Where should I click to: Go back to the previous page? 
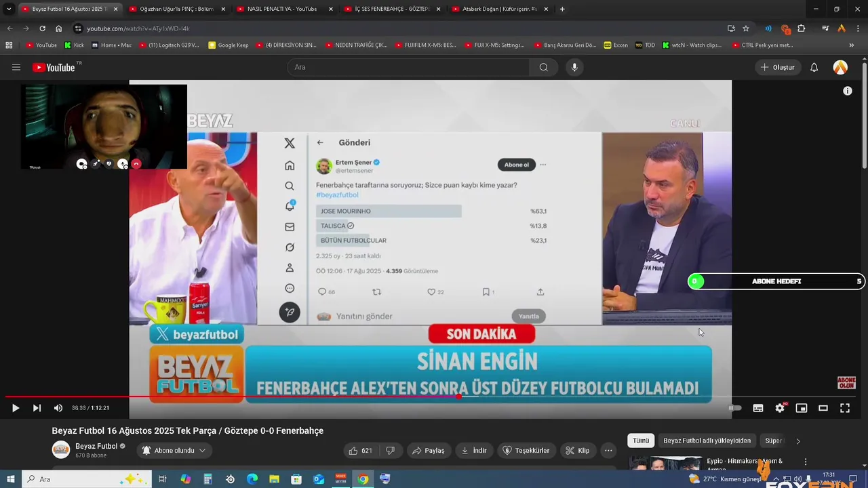coord(9,28)
